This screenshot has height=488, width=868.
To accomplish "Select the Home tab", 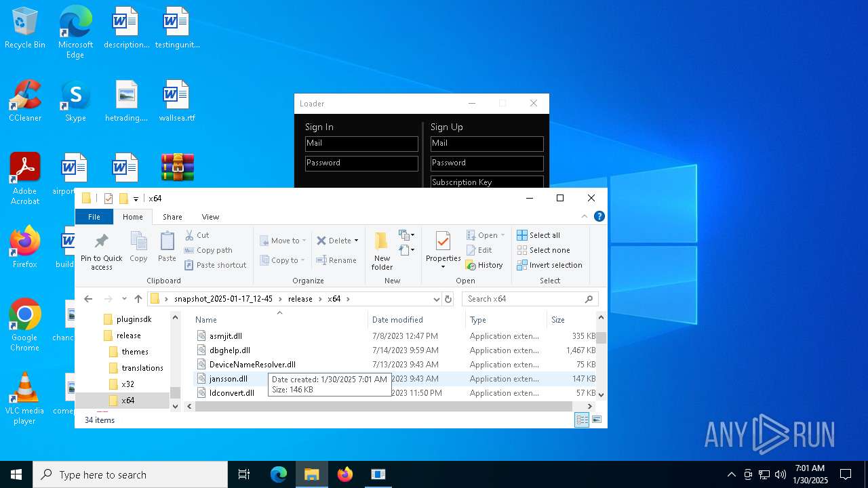I will [132, 217].
